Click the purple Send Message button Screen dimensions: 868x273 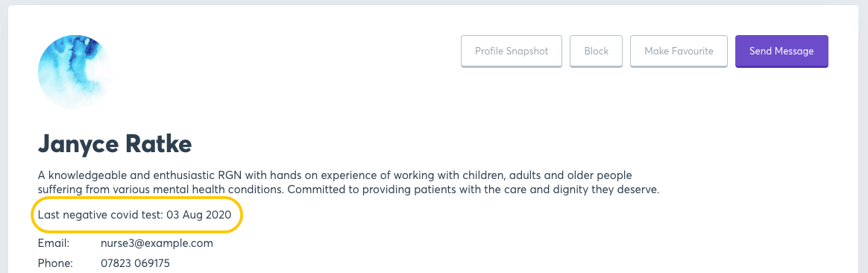(x=781, y=51)
